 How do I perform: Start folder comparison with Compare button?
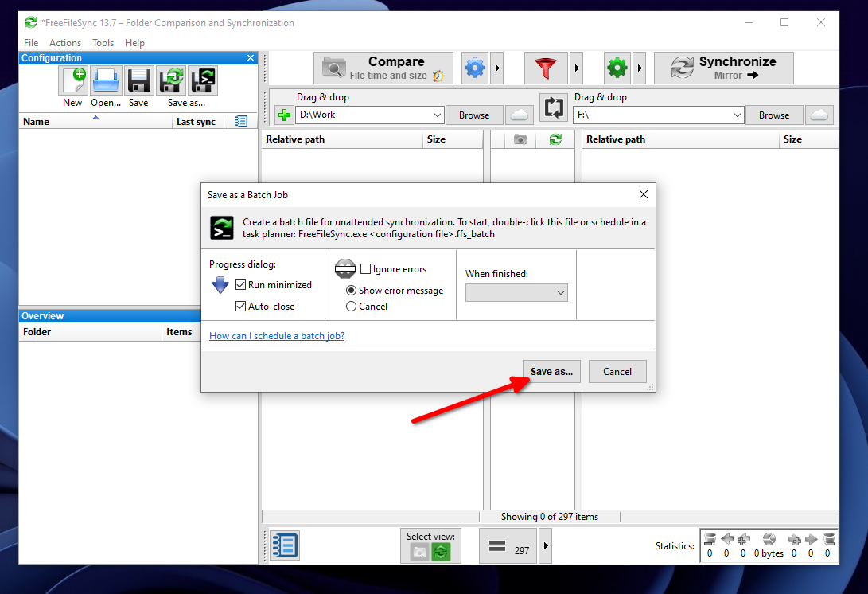point(383,68)
